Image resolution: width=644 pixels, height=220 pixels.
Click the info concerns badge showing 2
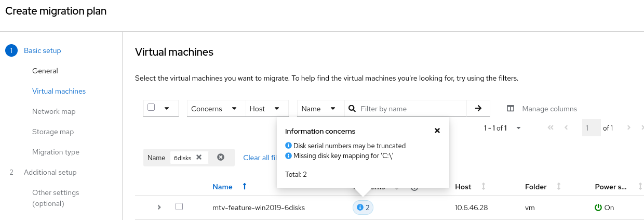click(364, 208)
